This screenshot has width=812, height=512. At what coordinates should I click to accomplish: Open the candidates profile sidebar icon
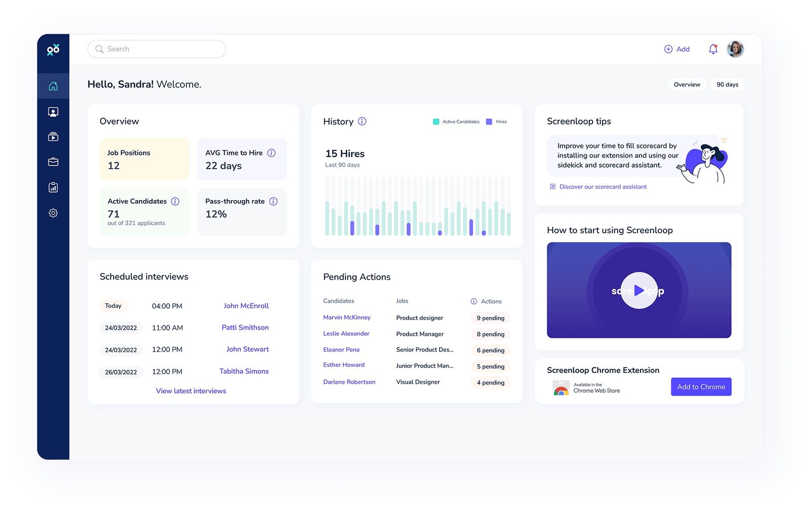tap(53, 112)
